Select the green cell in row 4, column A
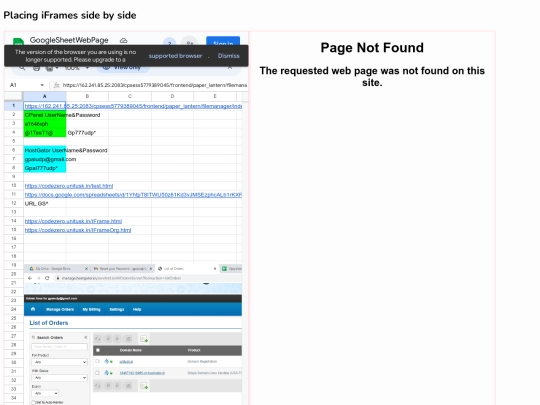The width and height of the screenshot is (540, 405). (x=45, y=133)
